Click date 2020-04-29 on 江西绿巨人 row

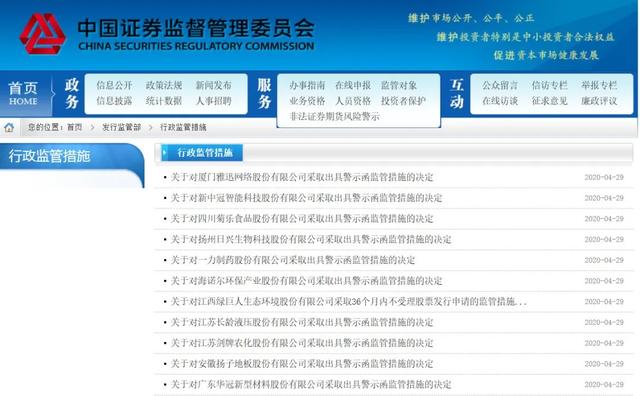[x=604, y=302]
